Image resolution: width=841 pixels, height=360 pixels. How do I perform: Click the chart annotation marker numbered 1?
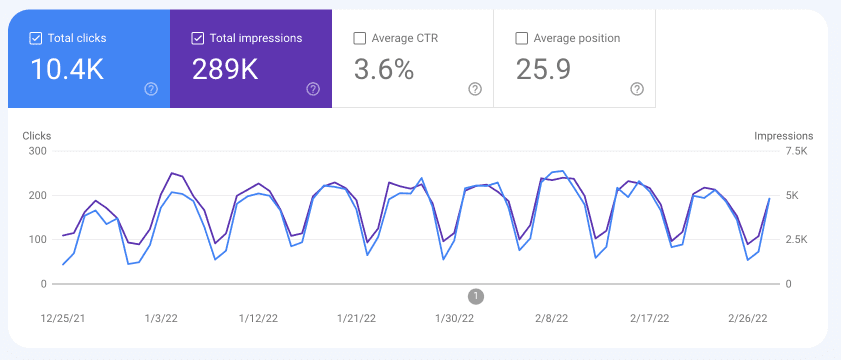tap(476, 296)
